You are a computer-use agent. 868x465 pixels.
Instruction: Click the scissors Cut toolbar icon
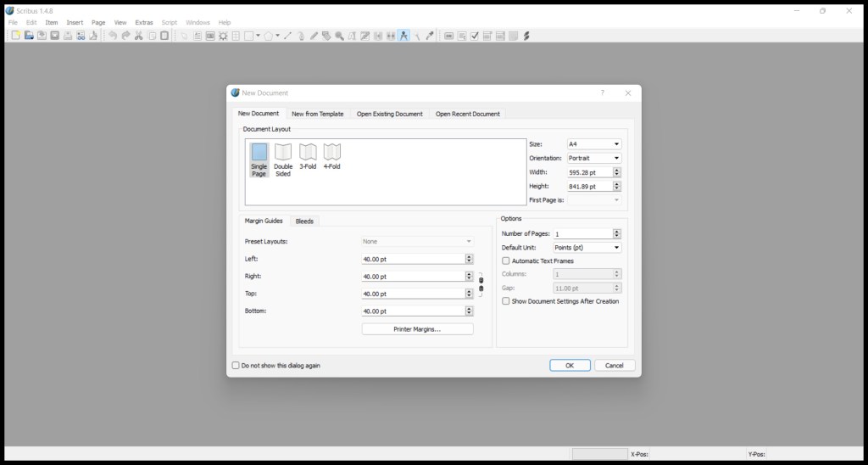(x=138, y=36)
